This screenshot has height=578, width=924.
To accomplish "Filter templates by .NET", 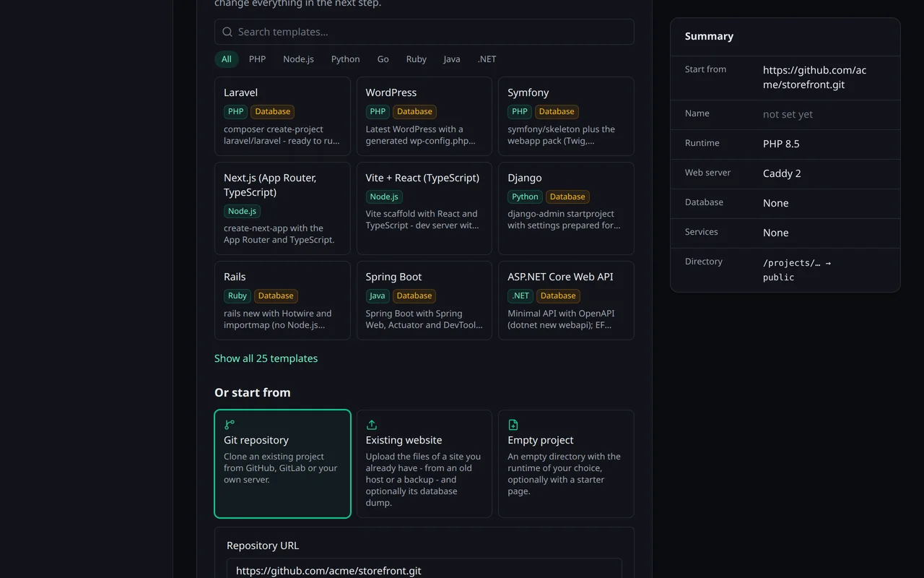I will coord(487,59).
